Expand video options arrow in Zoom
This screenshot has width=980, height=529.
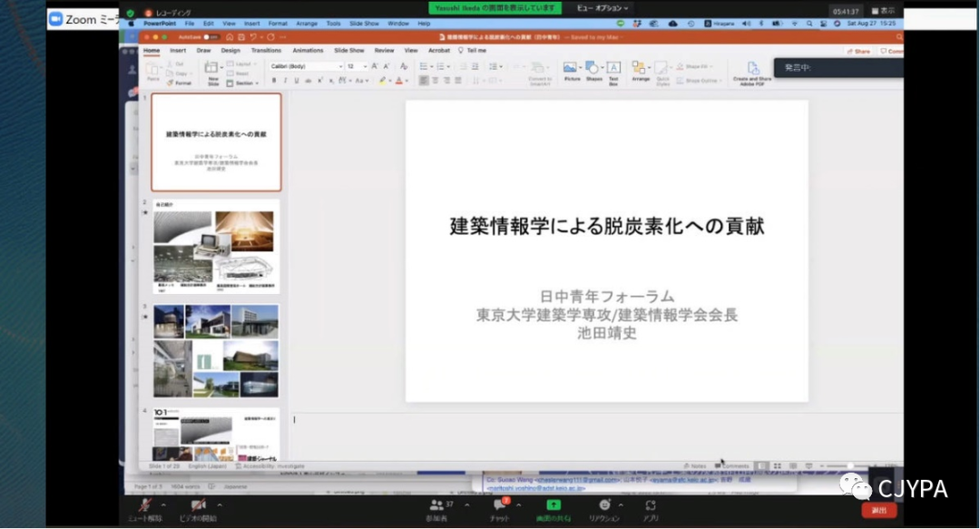tap(220, 505)
